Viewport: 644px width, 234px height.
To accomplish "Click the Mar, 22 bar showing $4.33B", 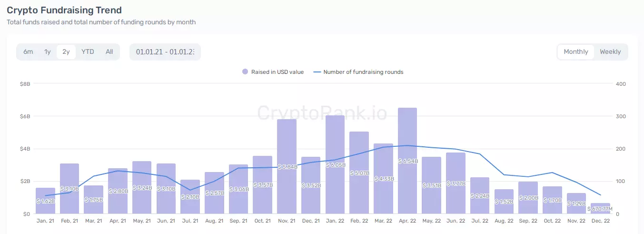I will coord(383,179).
